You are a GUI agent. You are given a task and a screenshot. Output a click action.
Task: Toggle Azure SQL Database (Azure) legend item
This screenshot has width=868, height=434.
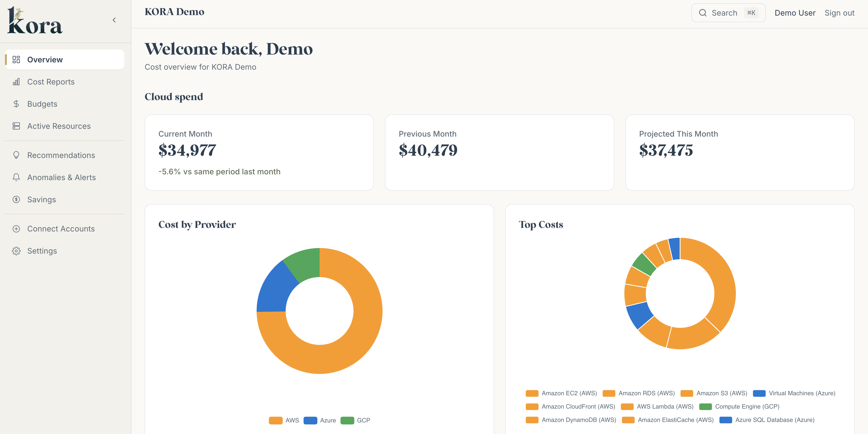[767, 420]
